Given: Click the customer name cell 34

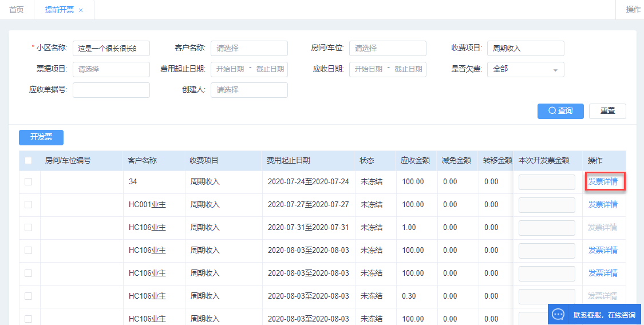Looking at the screenshot, I should click(133, 181).
